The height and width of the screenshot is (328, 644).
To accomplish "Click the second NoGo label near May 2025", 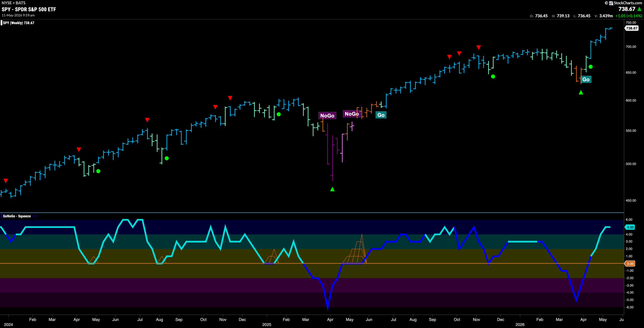I will pos(351,114).
